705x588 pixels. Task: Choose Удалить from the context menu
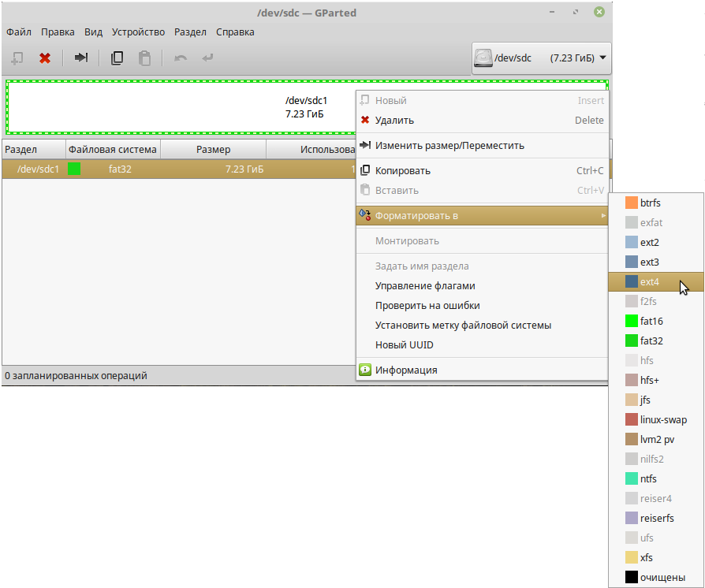click(394, 121)
